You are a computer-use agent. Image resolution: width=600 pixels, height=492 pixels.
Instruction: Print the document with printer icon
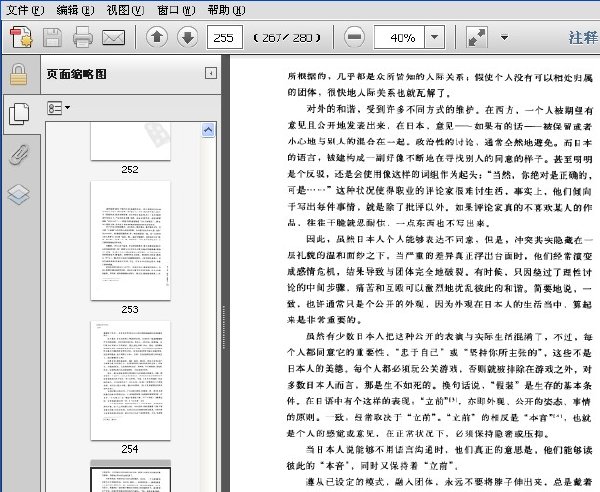click(83, 37)
